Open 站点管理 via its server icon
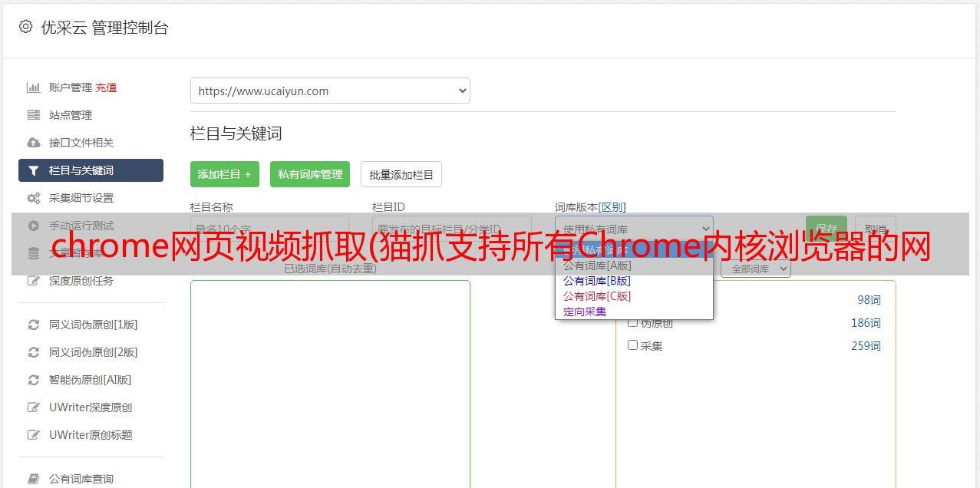 [x=33, y=115]
